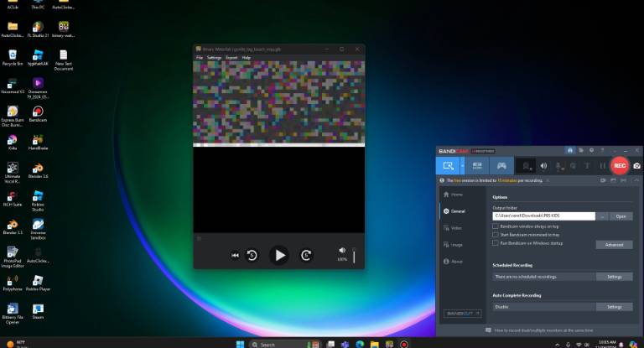
Task: Click the lock icon in Bandicam title bar
Action: coord(570,150)
